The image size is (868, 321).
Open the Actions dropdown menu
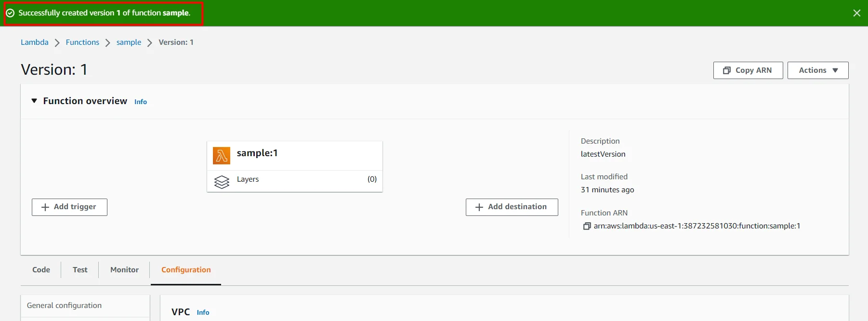(x=818, y=70)
